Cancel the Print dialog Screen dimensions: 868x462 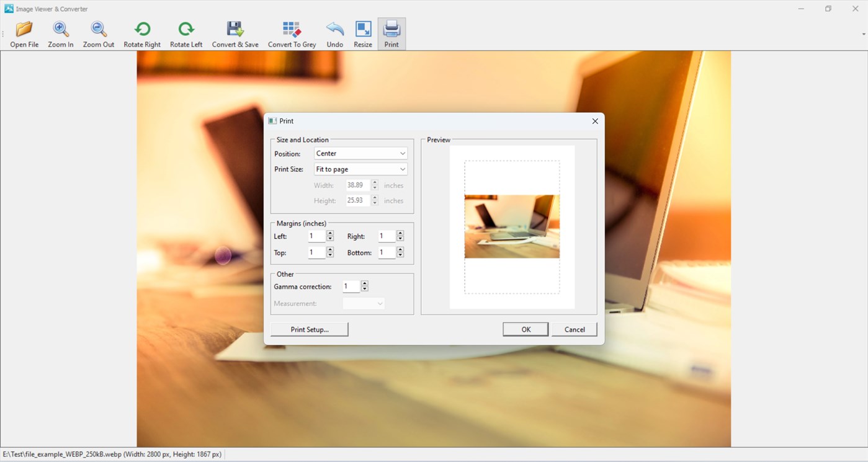point(574,329)
